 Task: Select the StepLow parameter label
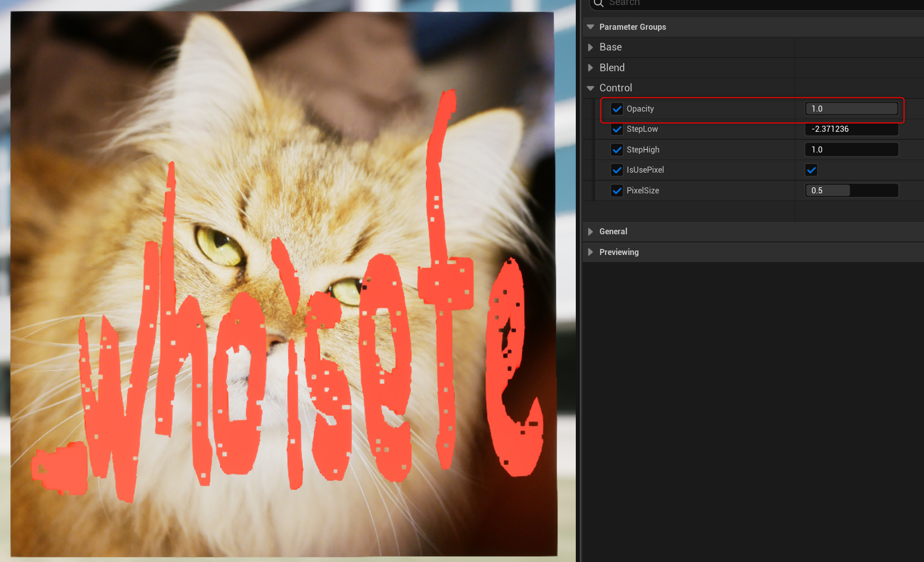(642, 129)
